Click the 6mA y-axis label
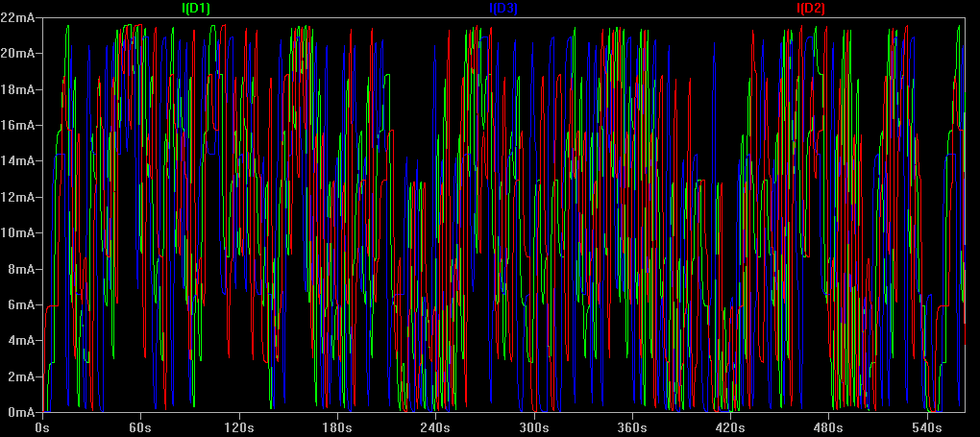Image resolution: width=980 pixels, height=437 pixels. [x=20, y=304]
